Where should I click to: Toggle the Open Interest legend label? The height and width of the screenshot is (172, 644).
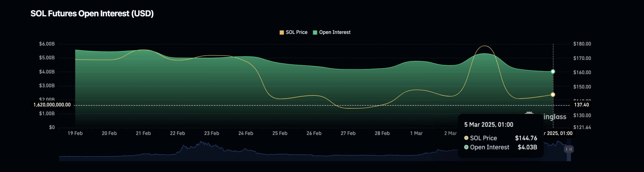(335, 32)
